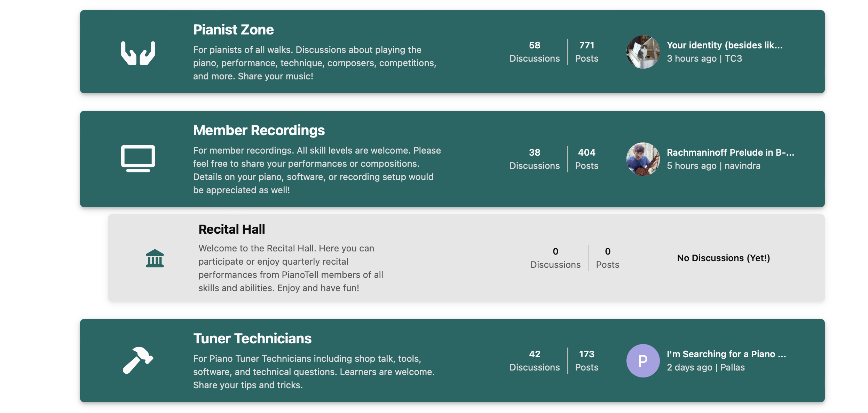Viewport: 868px width, 413px height.
Task: Open the Member Recordings category
Action: pos(259,131)
